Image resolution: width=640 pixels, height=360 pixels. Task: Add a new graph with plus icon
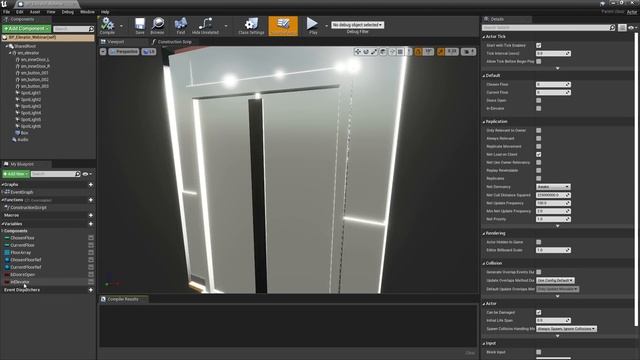point(91,185)
